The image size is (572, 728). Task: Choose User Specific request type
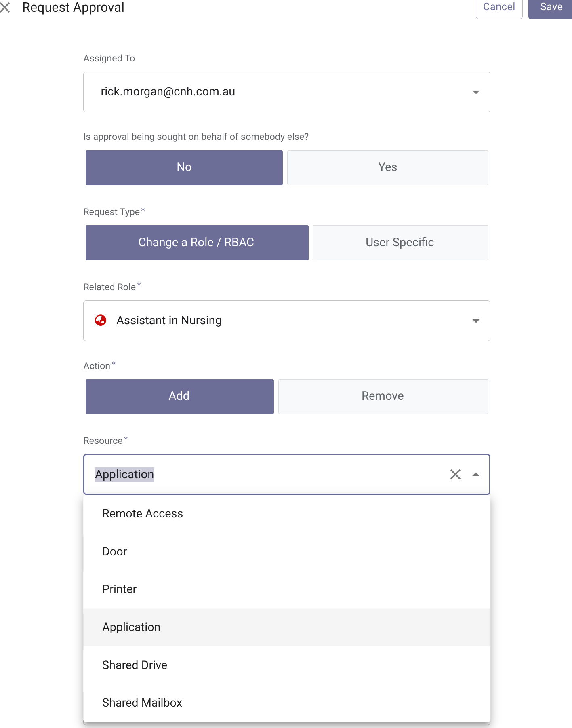(x=400, y=243)
